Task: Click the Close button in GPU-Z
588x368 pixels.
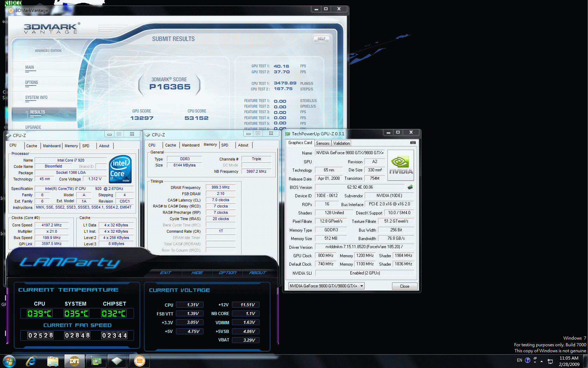Action: click(405, 286)
